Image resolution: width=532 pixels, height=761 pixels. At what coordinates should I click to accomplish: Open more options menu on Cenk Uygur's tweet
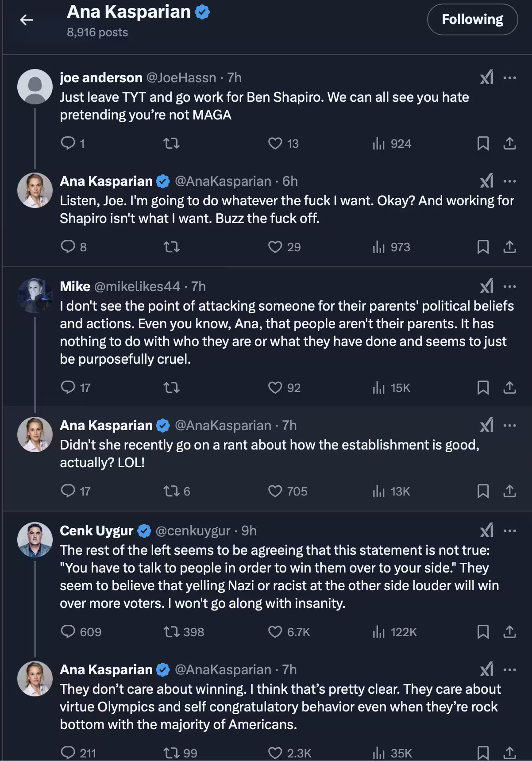coord(510,531)
